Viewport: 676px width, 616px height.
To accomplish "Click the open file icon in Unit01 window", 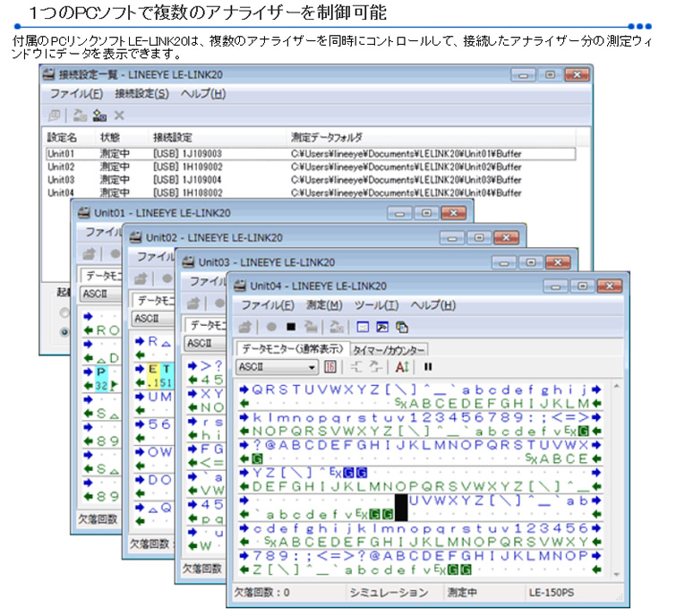I will (x=89, y=254).
